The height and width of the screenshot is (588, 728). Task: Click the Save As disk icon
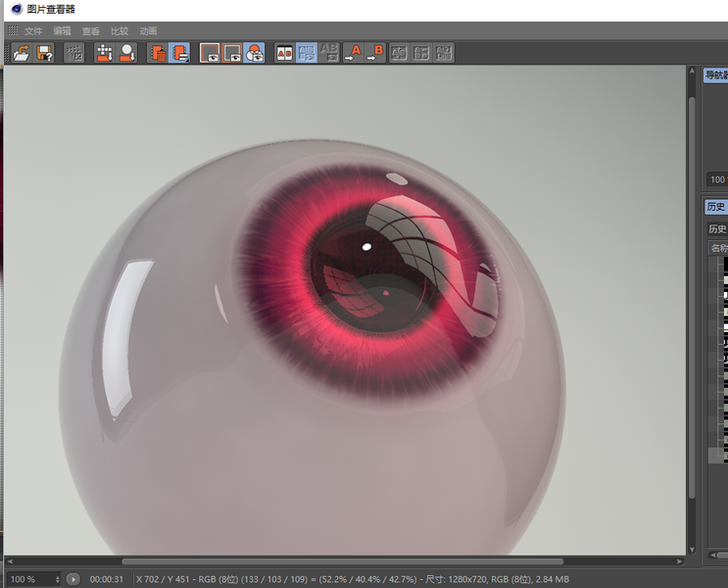[x=44, y=53]
